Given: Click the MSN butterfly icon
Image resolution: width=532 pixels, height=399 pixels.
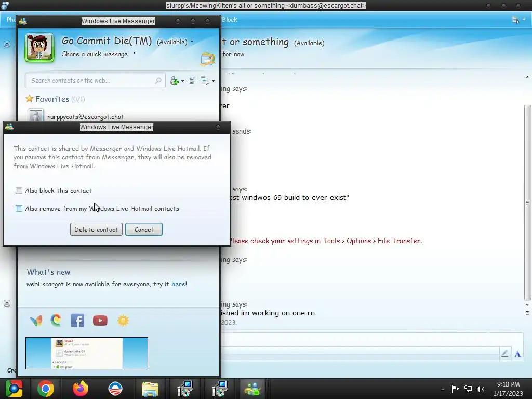Looking at the screenshot, I should pos(36,321).
